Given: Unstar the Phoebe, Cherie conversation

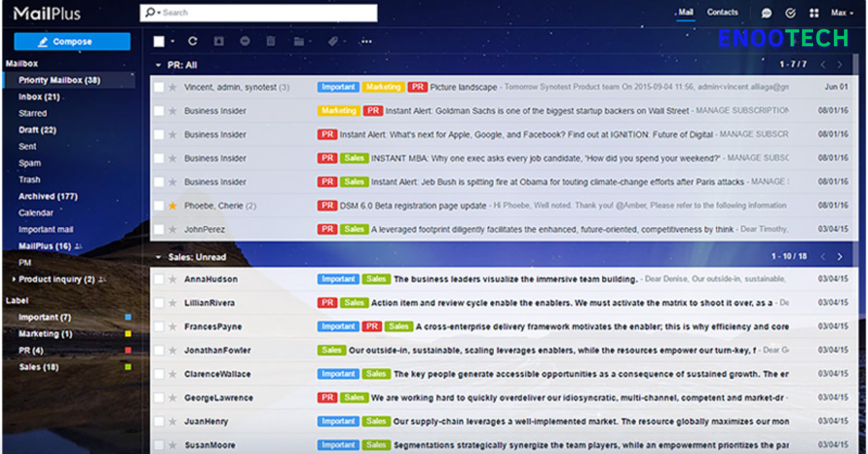Looking at the screenshot, I should [x=172, y=205].
